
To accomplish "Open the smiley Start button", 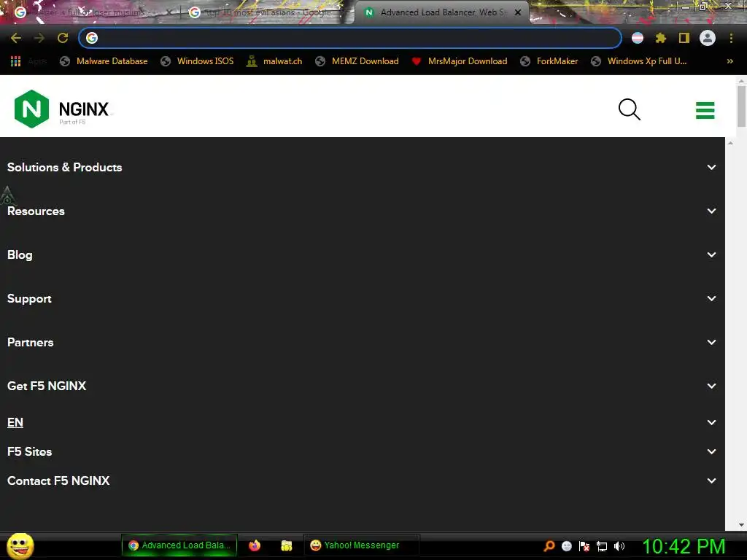I will (20, 545).
